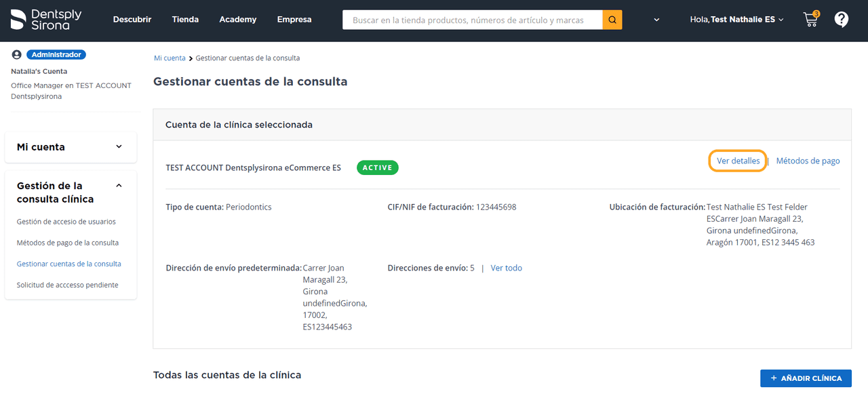Click the Administrador badge
This screenshot has width=868, height=404.
click(56, 55)
